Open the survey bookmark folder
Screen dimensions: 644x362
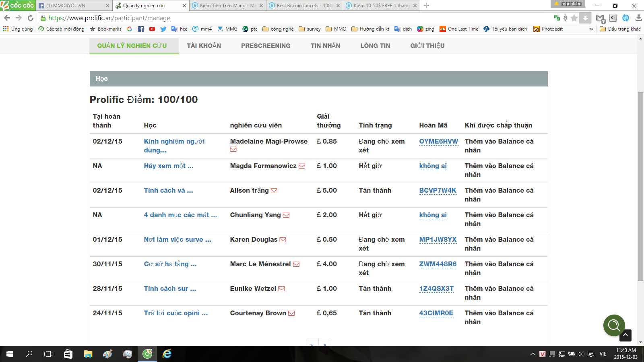pyautogui.click(x=310, y=29)
